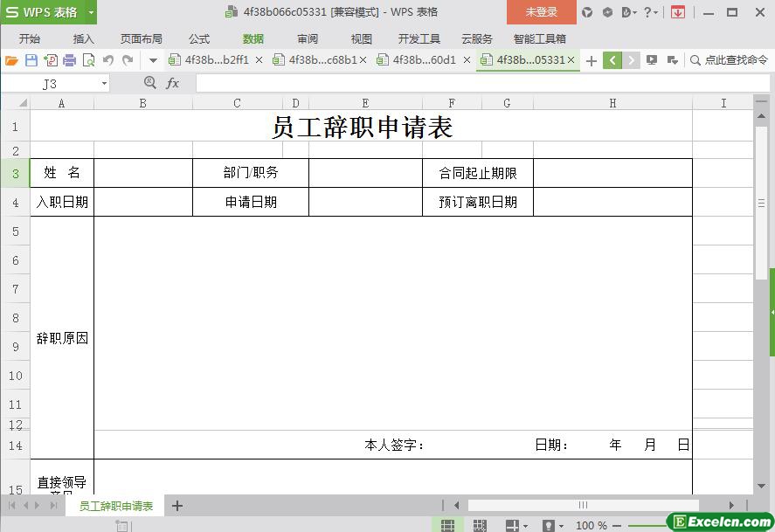This screenshot has width=775, height=532.
Task: Open print preview from toolbar
Action: (x=88, y=60)
